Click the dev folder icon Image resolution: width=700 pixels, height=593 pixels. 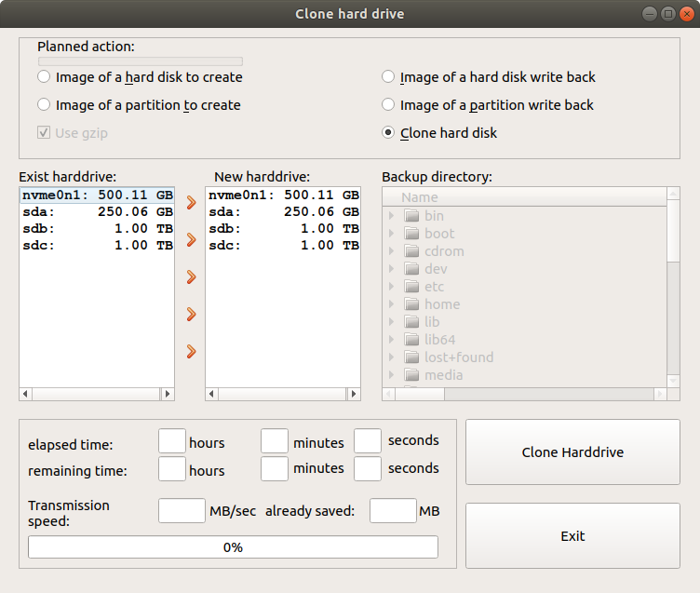[x=411, y=268]
